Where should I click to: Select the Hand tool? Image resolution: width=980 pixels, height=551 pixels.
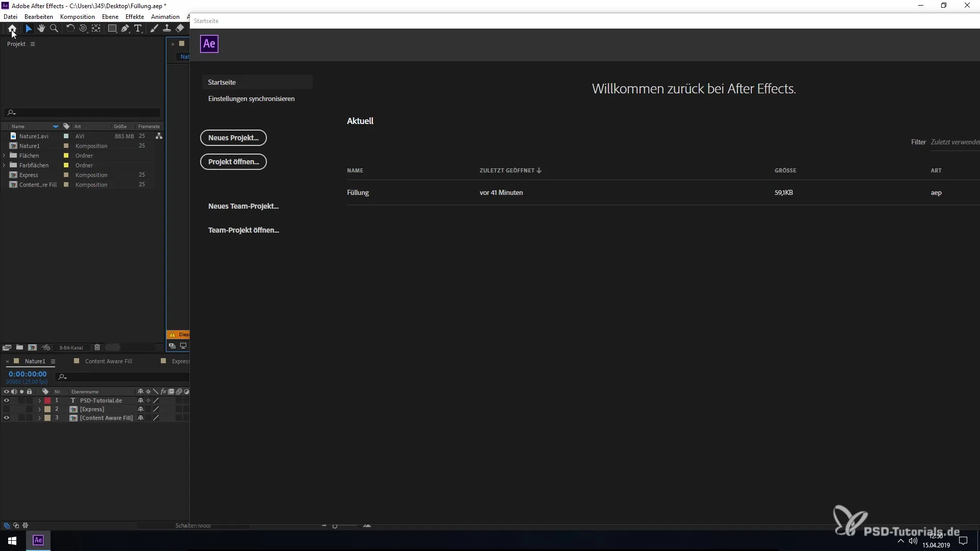(x=41, y=29)
